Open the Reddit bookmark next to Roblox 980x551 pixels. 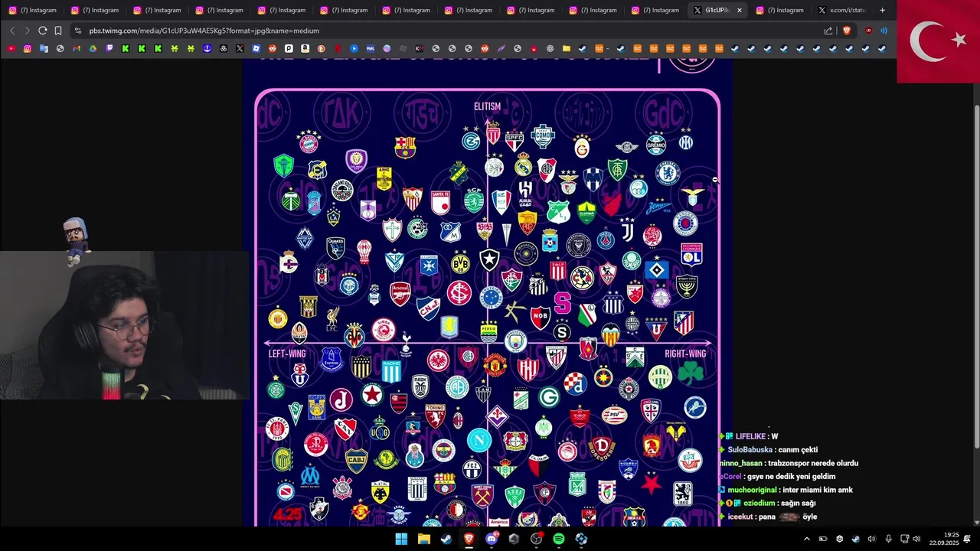tap(273, 48)
